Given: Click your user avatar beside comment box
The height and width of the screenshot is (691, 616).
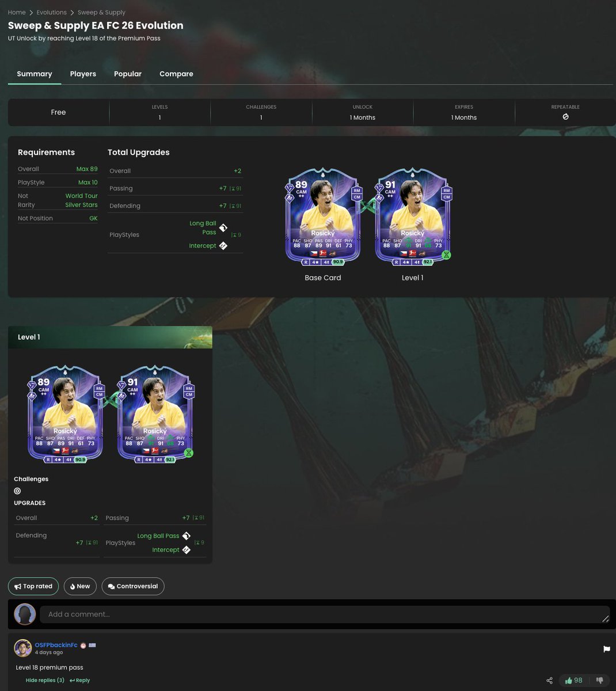Looking at the screenshot, I should [25, 614].
